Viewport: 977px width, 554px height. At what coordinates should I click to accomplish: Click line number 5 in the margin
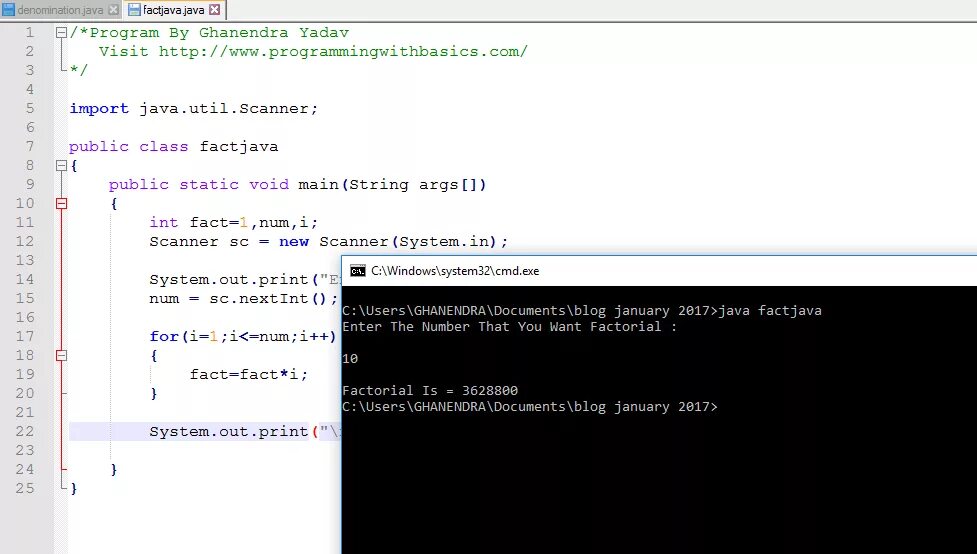tap(30, 108)
